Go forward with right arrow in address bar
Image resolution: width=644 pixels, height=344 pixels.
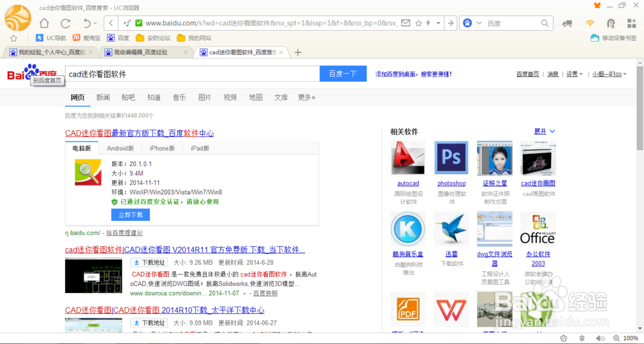coord(451,23)
